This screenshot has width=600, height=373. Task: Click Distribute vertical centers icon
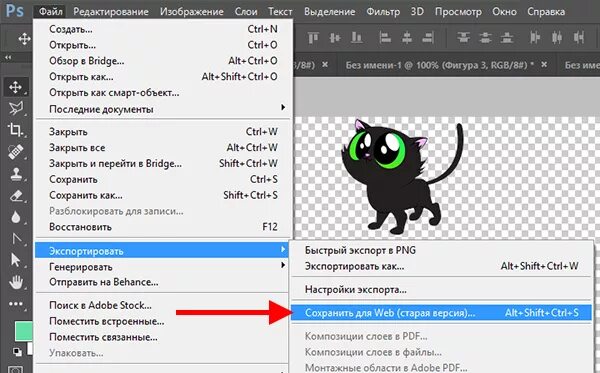tap(485, 37)
